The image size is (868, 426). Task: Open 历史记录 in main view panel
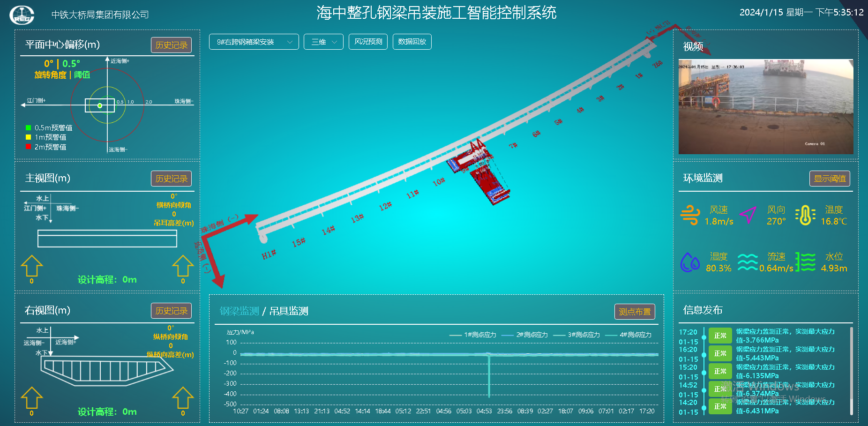pyautogui.click(x=171, y=179)
